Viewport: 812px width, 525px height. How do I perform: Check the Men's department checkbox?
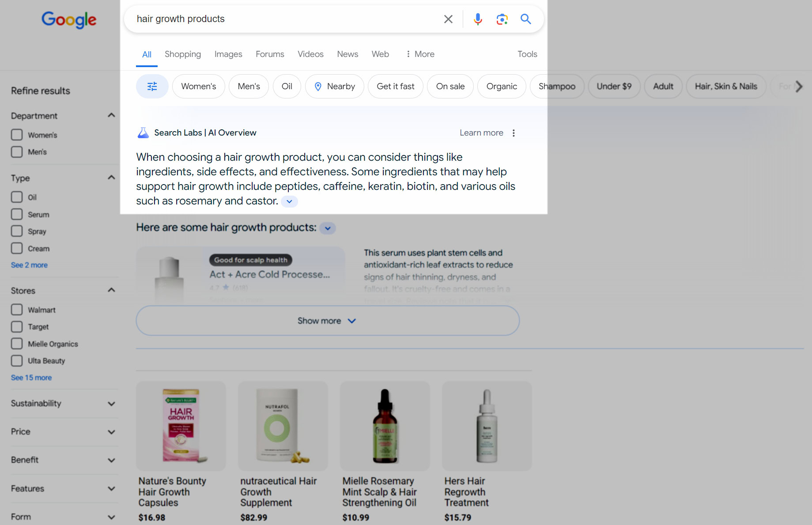click(x=17, y=152)
